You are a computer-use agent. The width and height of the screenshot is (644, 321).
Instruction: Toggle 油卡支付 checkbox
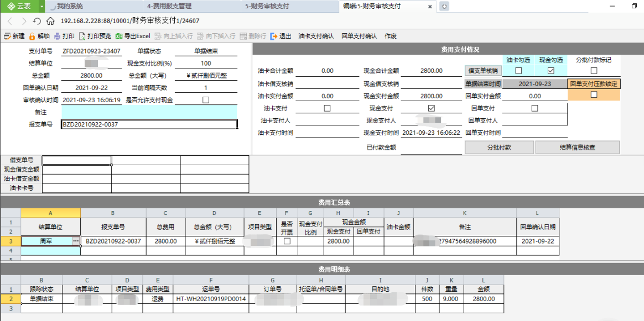tap(328, 108)
